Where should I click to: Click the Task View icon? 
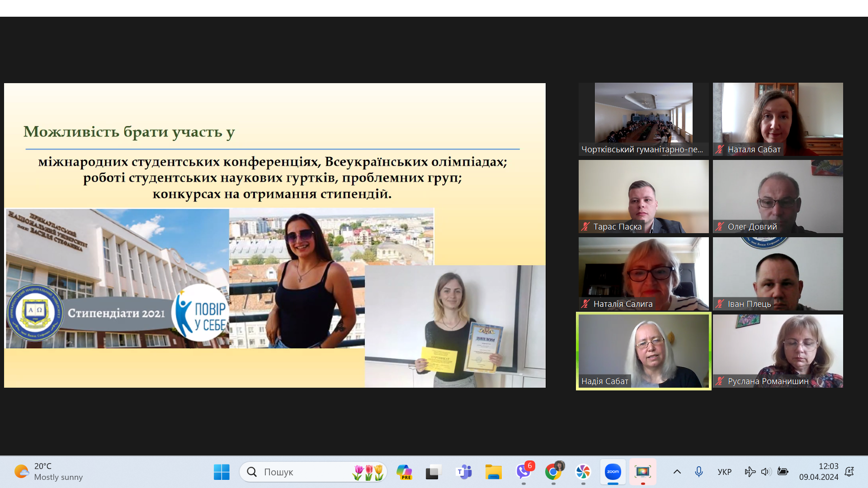[x=434, y=472]
